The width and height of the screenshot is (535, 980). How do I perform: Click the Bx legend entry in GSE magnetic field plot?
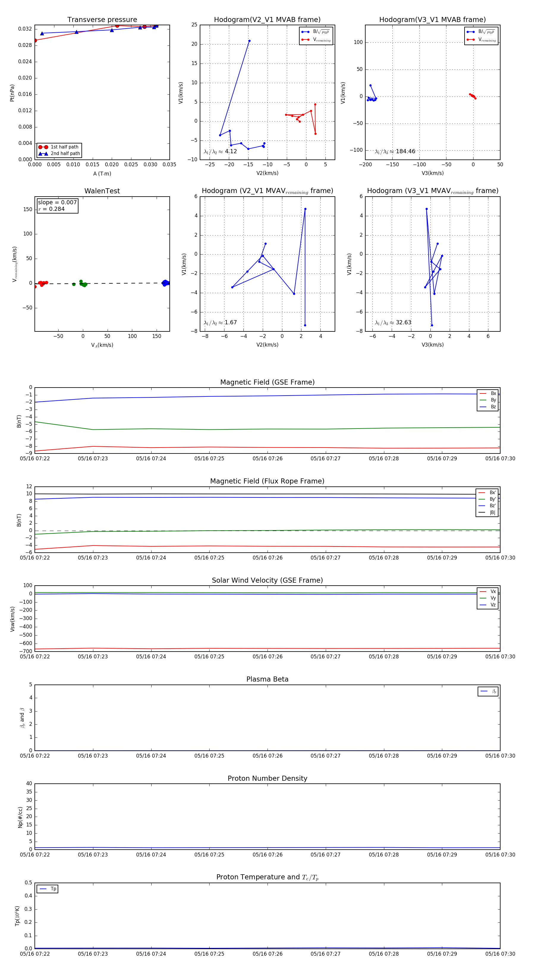tap(488, 393)
